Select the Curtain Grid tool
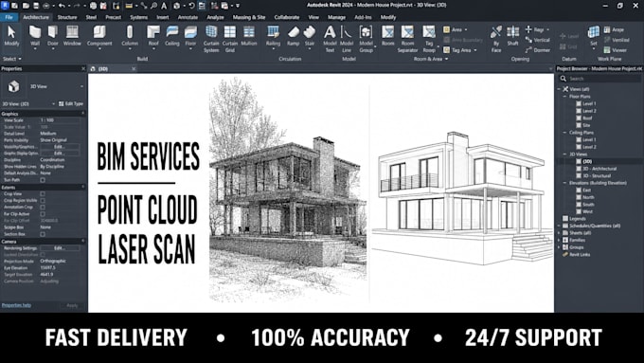This screenshot has width=644, height=363. click(x=230, y=39)
